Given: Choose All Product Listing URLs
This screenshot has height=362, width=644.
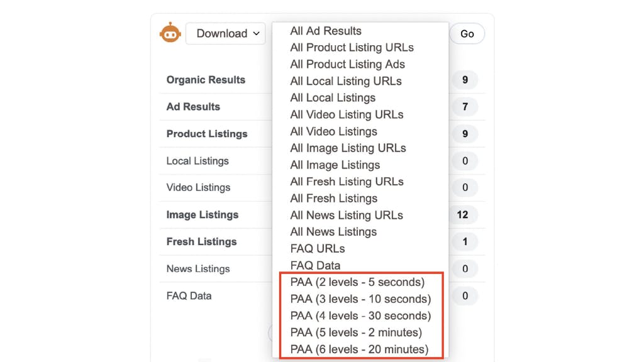Looking at the screenshot, I should [352, 48].
